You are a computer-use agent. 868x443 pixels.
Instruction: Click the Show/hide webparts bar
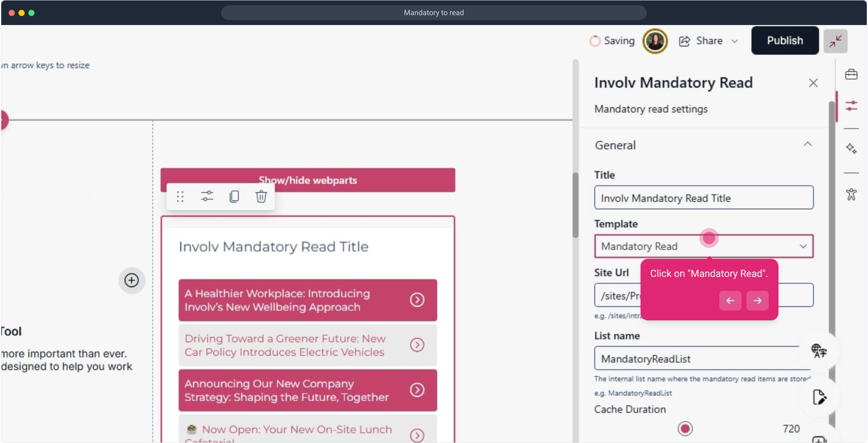[308, 180]
